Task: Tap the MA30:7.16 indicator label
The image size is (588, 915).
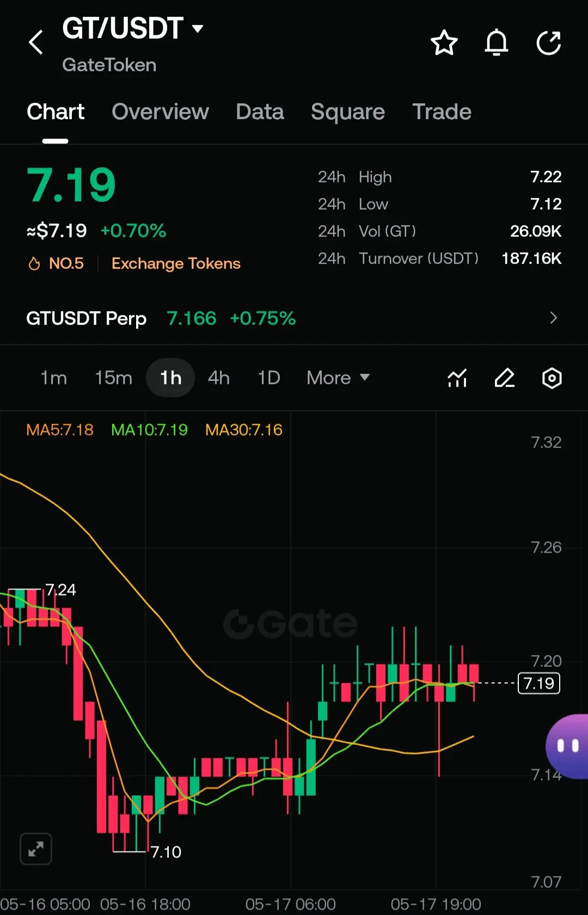Action: (x=244, y=430)
